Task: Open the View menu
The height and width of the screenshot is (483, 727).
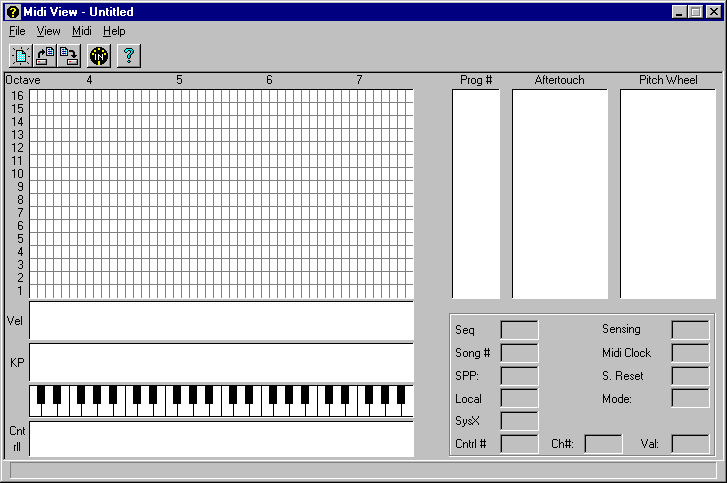Action: tap(48, 31)
